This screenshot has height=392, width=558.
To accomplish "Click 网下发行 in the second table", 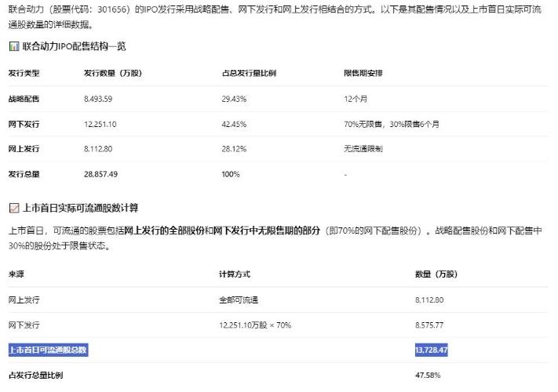I will (24, 325).
